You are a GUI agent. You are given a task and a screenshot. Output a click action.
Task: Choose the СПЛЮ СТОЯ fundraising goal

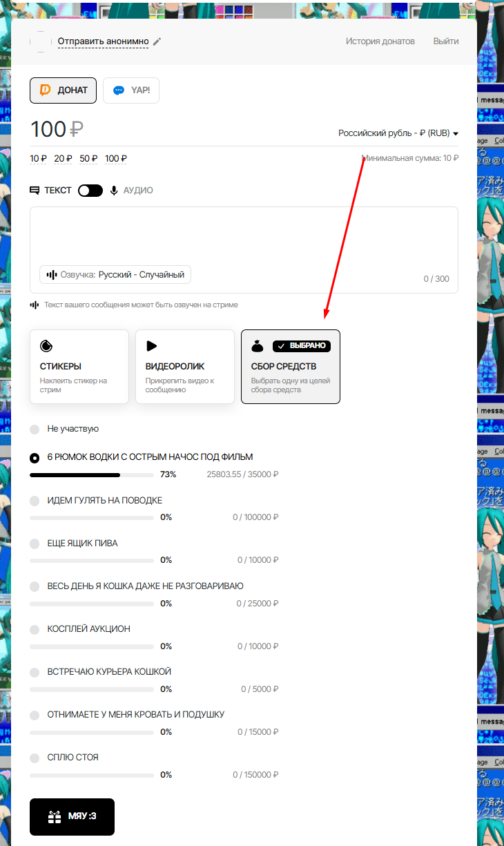click(35, 758)
